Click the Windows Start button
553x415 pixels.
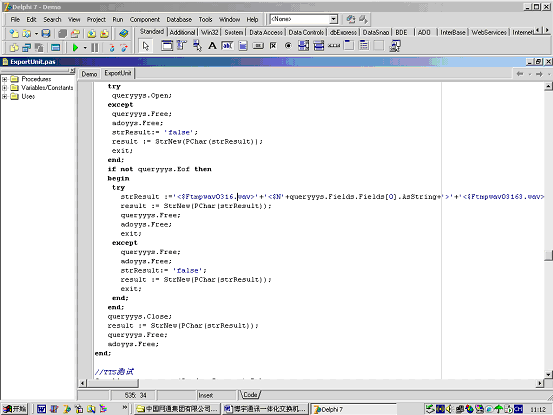click(15, 409)
